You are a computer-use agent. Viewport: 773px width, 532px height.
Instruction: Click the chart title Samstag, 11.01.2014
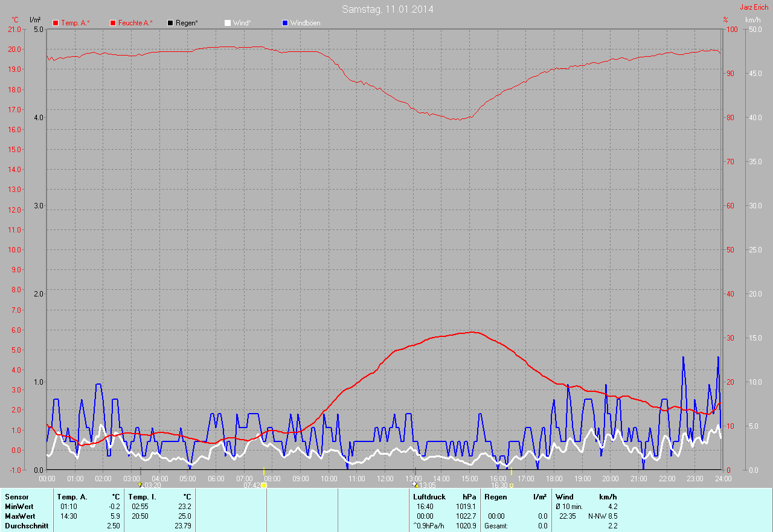click(388, 9)
